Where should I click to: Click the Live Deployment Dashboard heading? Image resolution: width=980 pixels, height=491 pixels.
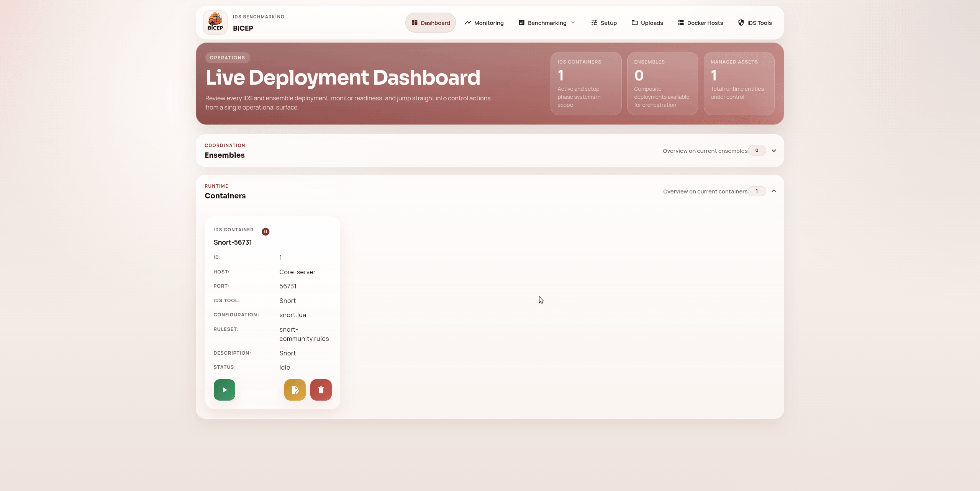click(x=343, y=77)
